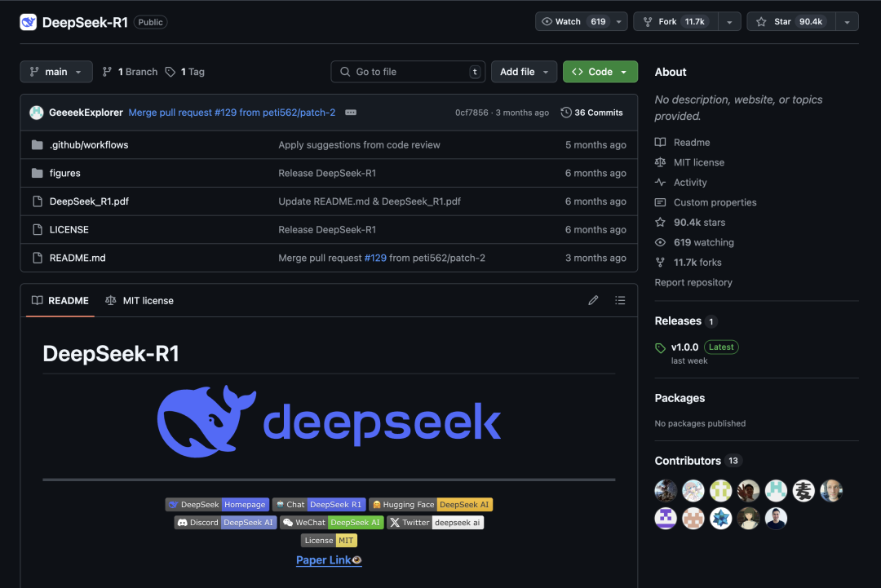Viewport: 881px width, 588px height.
Task: Open the LICENSE file
Action: [x=69, y=229]
